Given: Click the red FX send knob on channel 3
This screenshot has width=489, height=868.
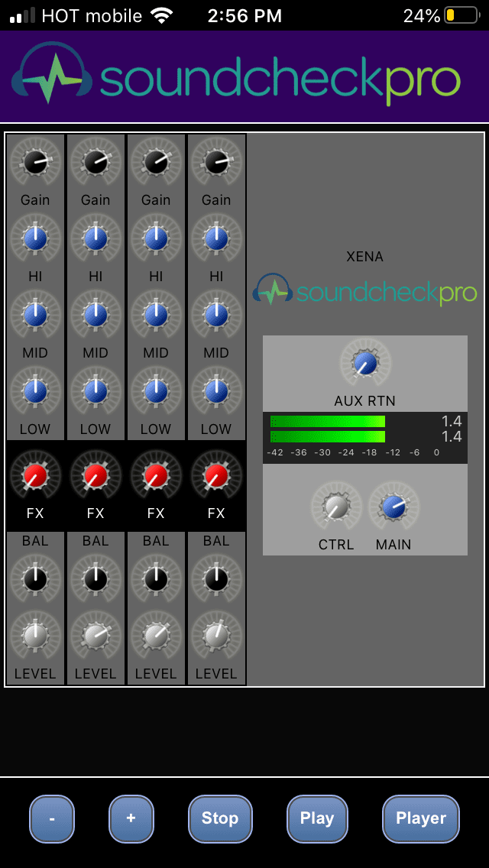Looking at the screenshot, I should point(156,475).
